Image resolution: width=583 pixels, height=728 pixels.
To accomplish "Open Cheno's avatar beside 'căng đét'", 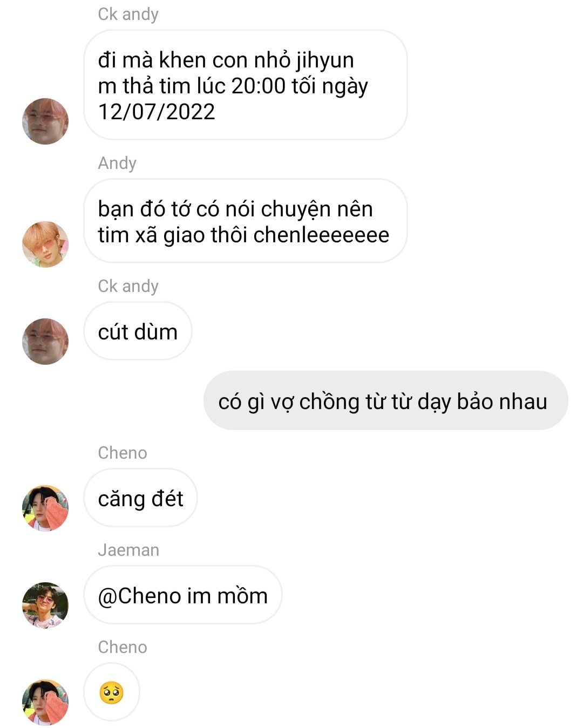I will [45, 508].
